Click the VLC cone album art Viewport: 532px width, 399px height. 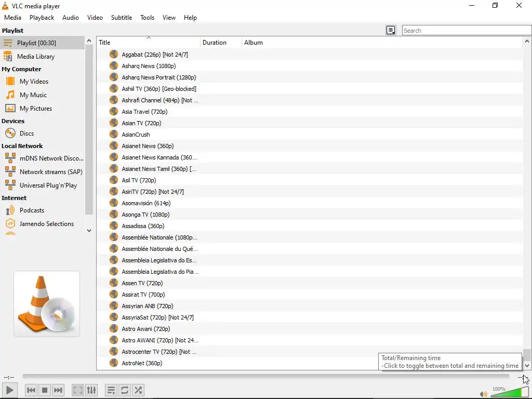(x=47, y=303)
